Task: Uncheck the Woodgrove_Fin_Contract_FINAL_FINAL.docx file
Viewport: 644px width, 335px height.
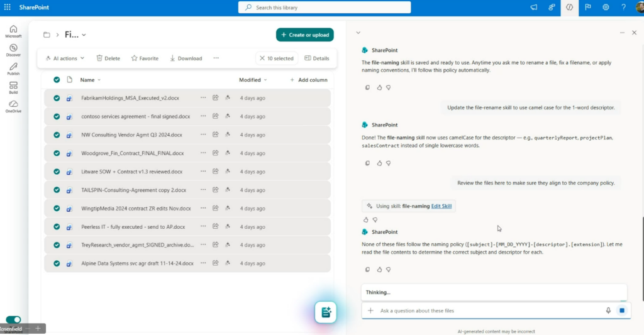Action: pos(57,153)
